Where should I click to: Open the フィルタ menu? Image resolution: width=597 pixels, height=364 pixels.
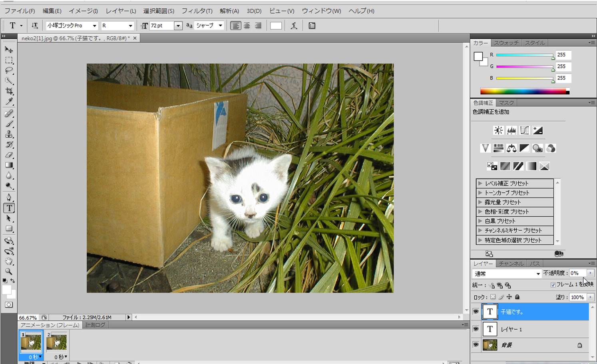(197, 11)
